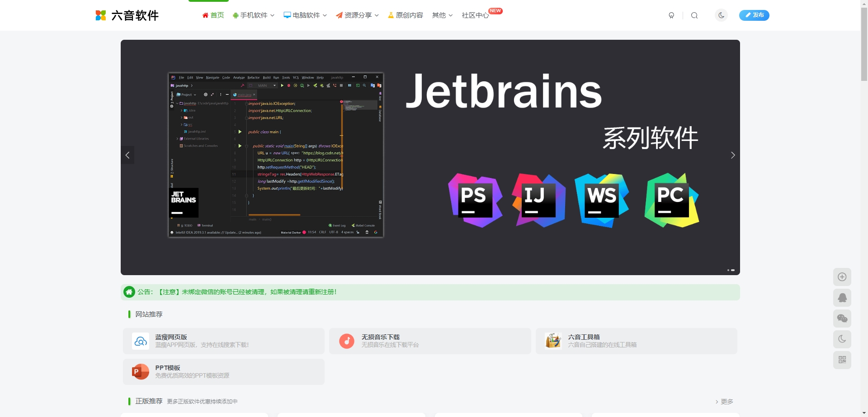Click the 无损音乐下载 music icon
The width and height of the screenshot is (868, 417).
[x=347, y=341]
